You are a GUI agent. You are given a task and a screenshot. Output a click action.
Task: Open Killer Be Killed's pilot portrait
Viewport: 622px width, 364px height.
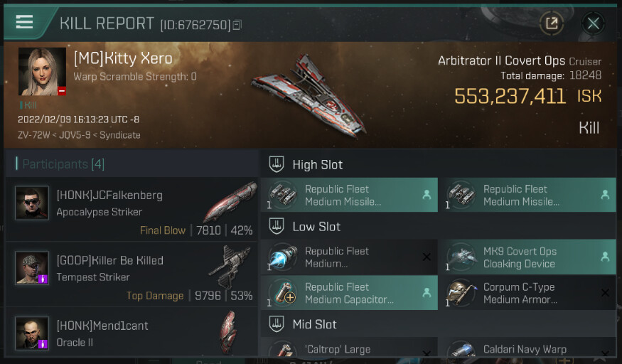tap(32, 269)
